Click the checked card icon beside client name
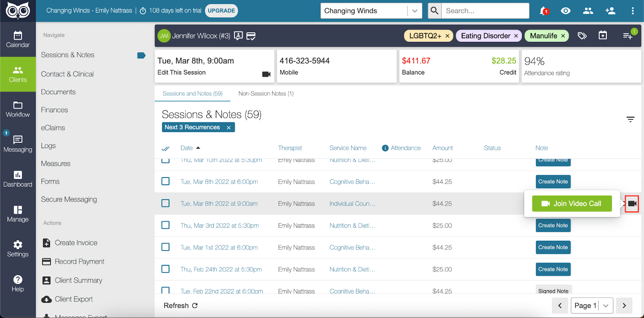The width and height of the screenshot is (644, 318). [251, 36]
